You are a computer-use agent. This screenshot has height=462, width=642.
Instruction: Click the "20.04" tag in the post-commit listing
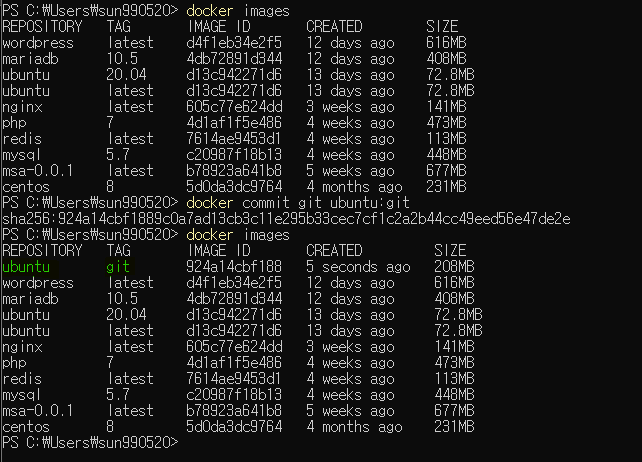126,315
